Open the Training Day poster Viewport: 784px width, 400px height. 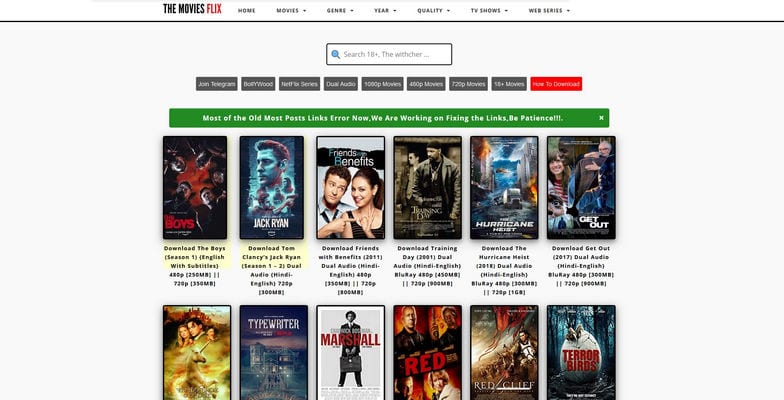pyautogui.click(x=428, y=188)
